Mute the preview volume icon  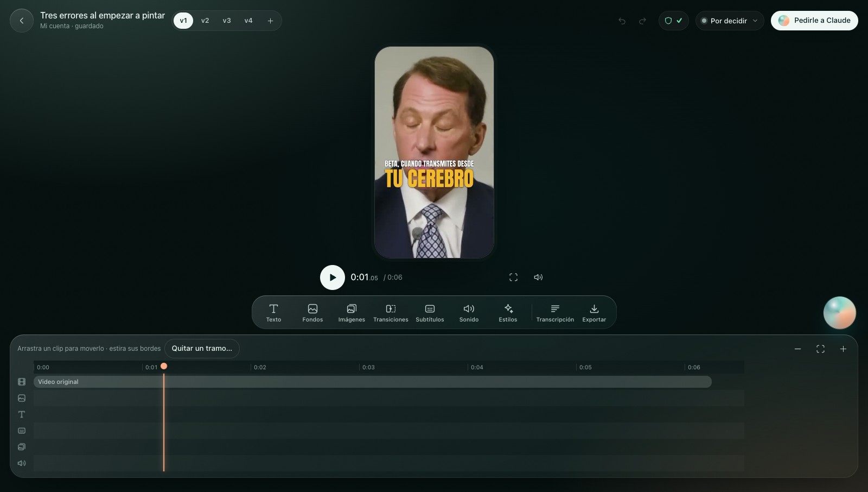coord(538,277)
